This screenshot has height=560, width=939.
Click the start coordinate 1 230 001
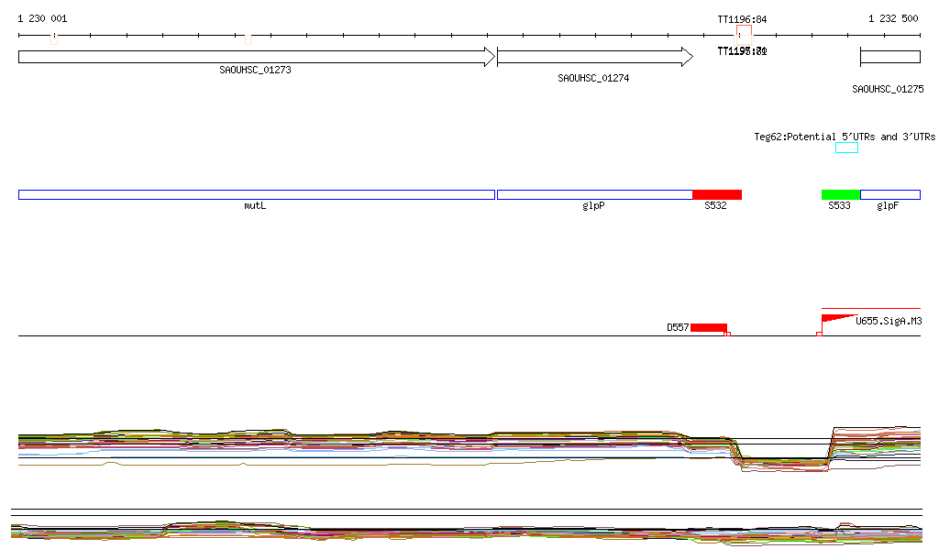42,18
